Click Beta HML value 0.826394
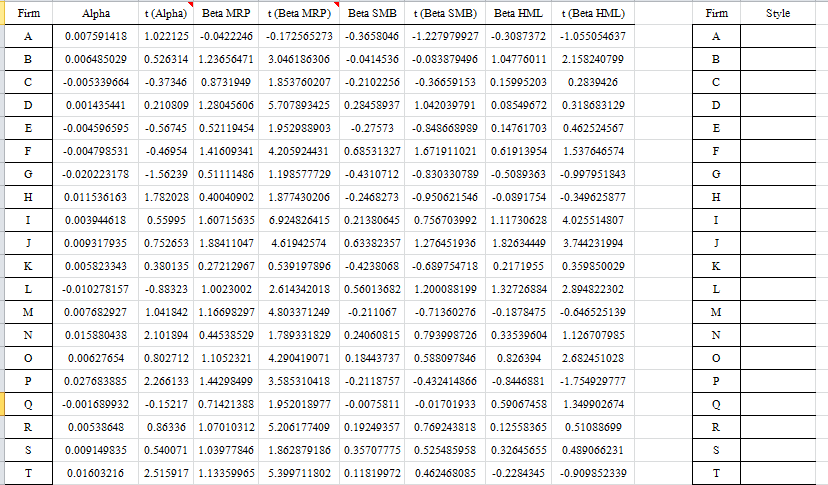The width and height of the screenshot is (828, 485). point(519,358)
